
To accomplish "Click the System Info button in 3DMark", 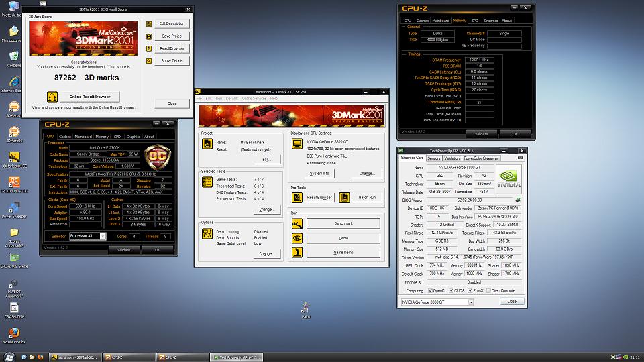I will pos(319,173).
